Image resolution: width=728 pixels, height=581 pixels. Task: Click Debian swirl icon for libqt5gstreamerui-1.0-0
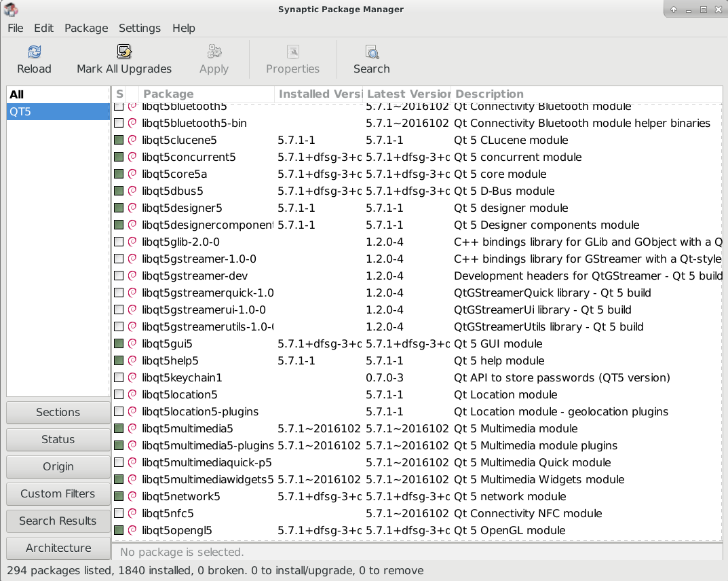[x=132, y=310]
